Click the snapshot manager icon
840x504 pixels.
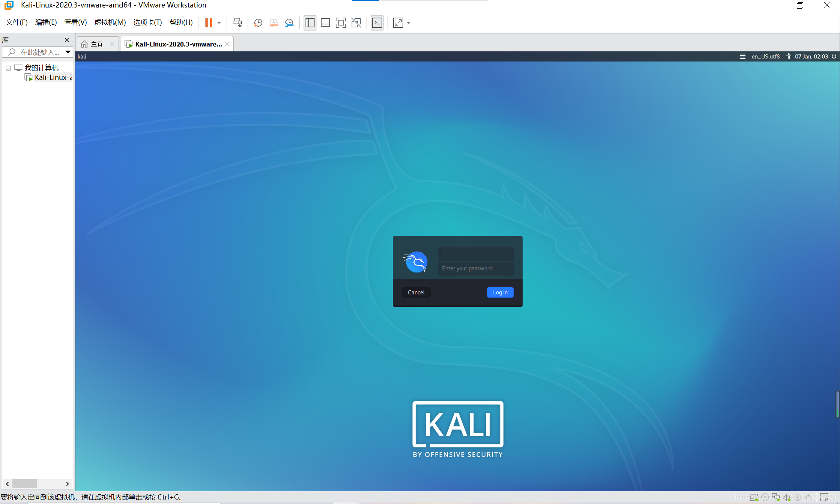click(288, 23)
